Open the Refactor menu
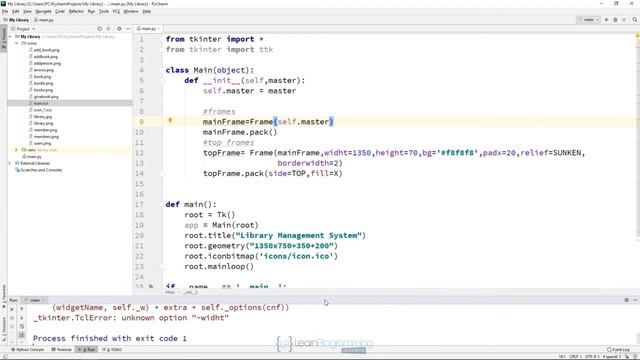This screenshot has width=640, height=360. 76,11
